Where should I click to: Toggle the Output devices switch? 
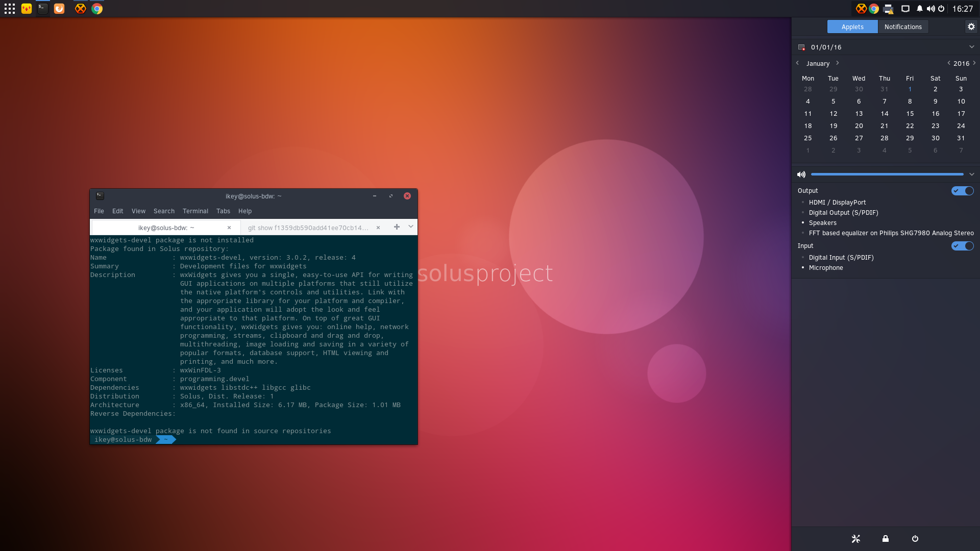(x=963, y=191)
